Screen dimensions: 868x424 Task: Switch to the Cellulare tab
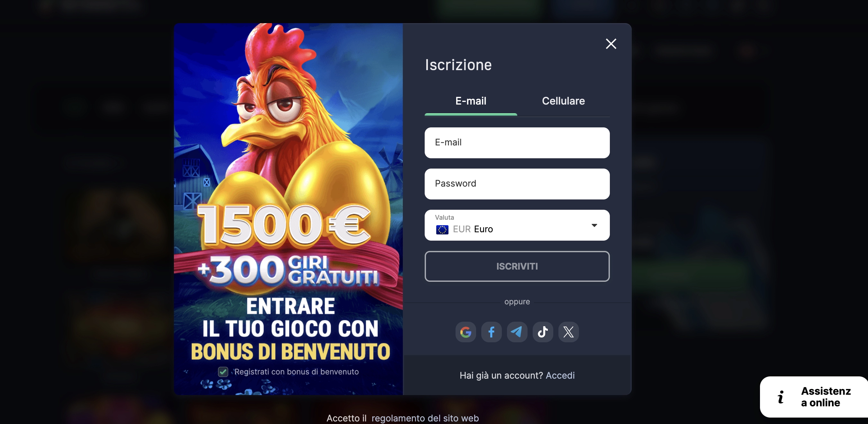[563, 101]
